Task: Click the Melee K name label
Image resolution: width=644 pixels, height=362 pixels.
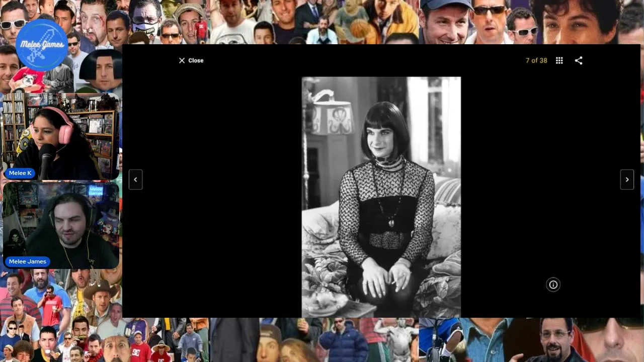Action: (20, 173)
